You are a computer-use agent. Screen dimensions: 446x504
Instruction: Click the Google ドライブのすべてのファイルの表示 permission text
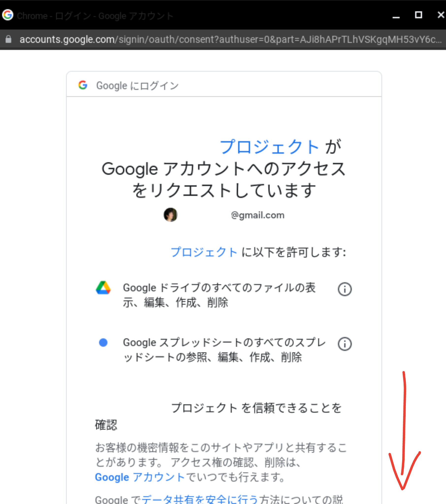pos(219,295)
